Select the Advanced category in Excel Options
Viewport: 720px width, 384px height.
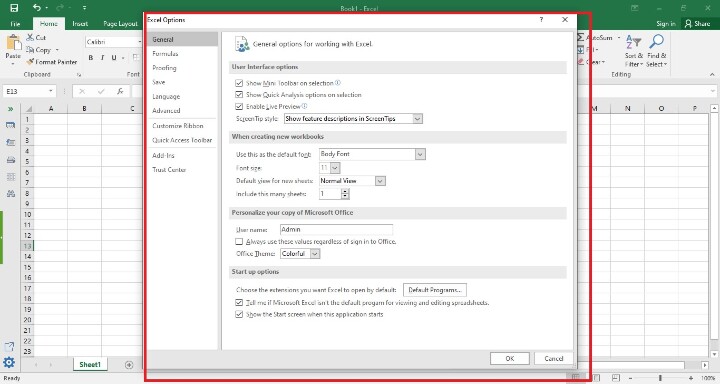166,111
